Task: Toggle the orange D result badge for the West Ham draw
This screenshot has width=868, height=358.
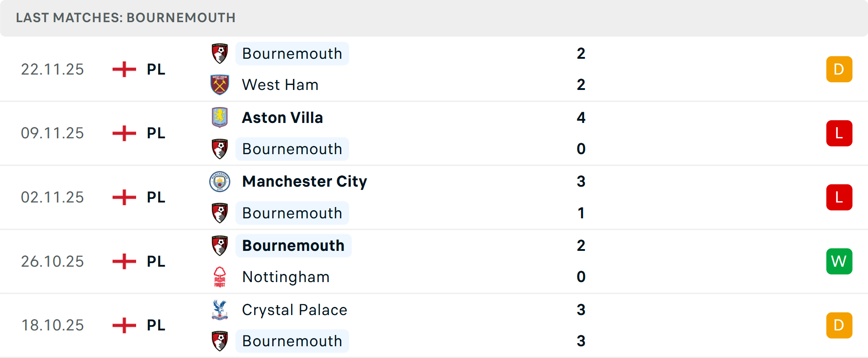Action: point(839,69)
